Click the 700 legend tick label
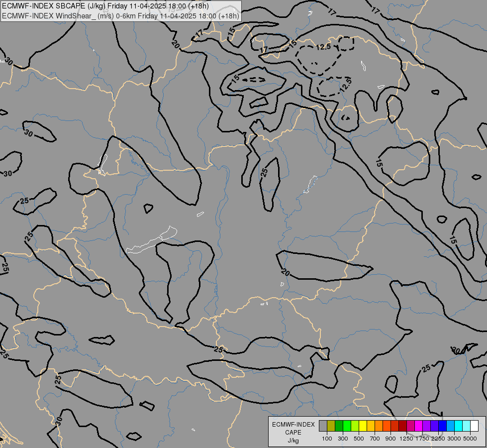 click(375, 439)
